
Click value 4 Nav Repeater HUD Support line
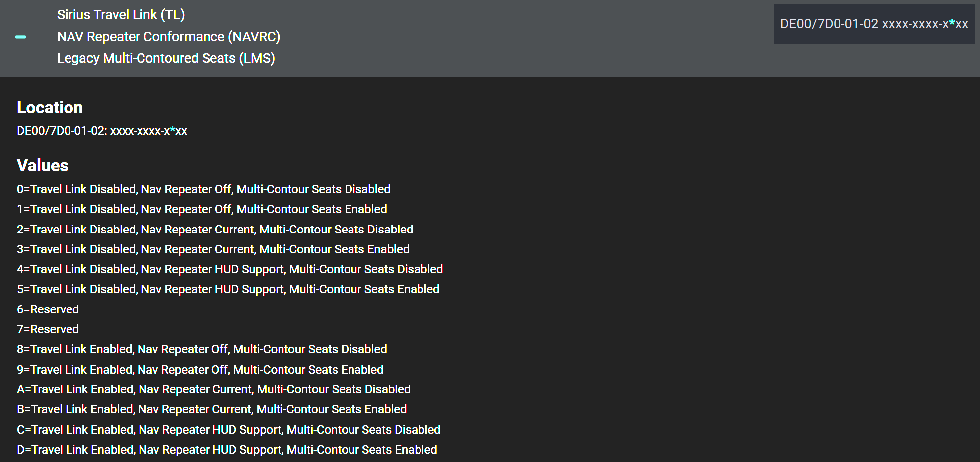(x=230, y=269)
